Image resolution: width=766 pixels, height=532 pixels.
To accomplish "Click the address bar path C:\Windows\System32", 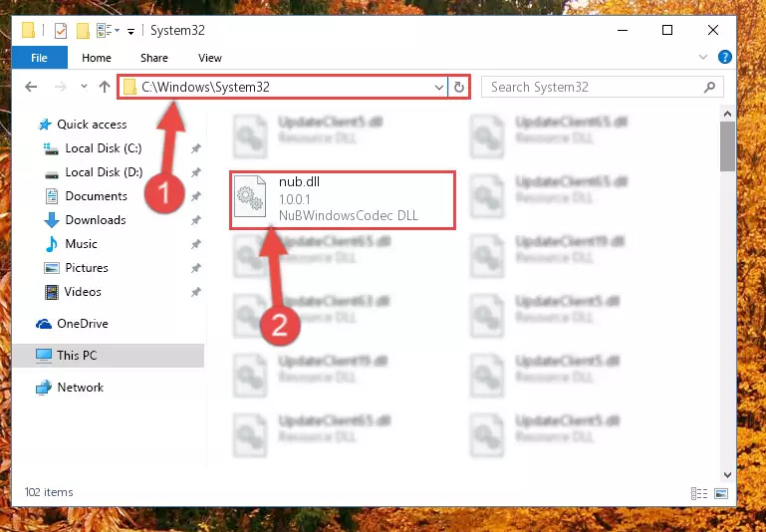I will (205, 87).
